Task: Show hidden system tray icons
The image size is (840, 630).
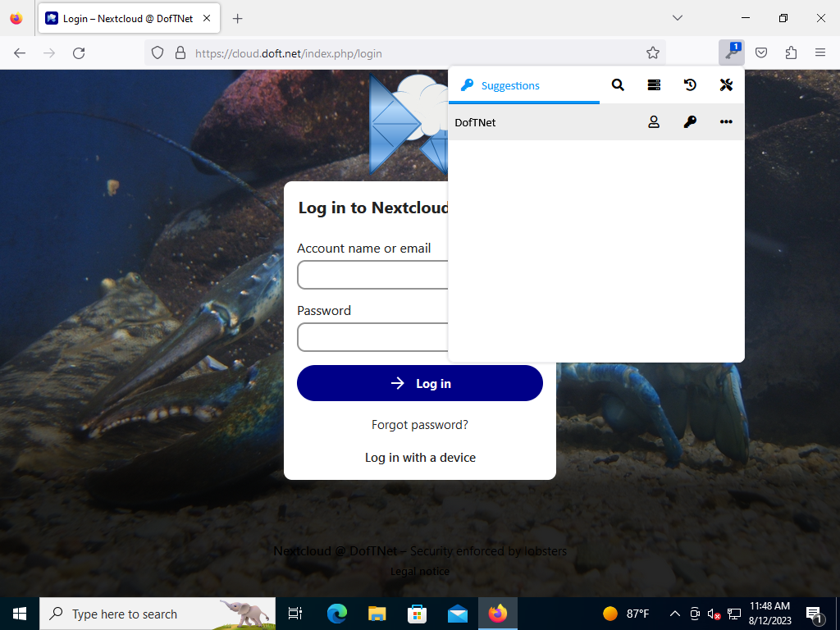Action: pyautogui.click(x=675, y=614)
